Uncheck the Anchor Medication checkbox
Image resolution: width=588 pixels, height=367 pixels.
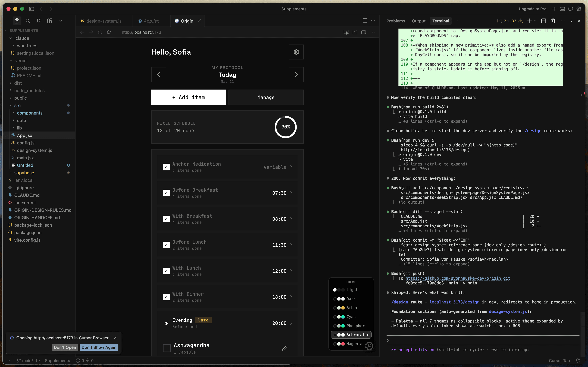[x=166, y=167]
